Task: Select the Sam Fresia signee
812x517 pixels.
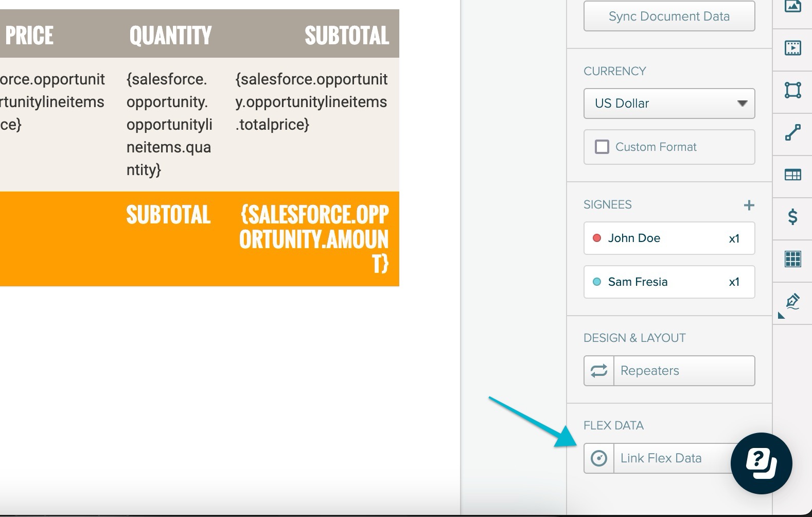Action: click(669, 282)
